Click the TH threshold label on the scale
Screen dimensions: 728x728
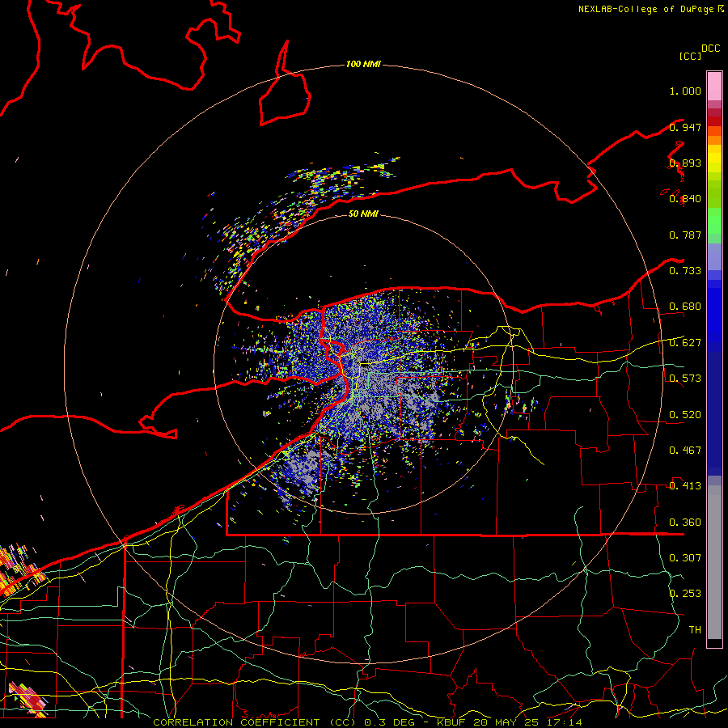[695, 630]
